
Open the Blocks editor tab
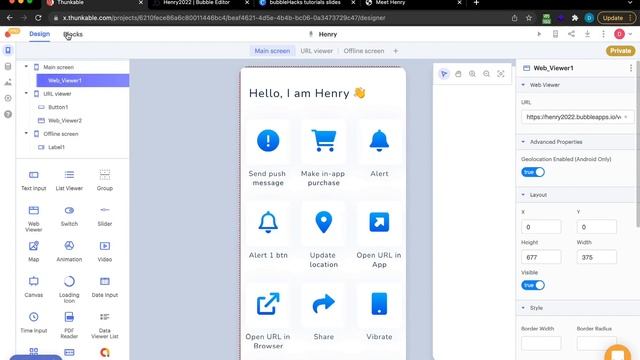tap(73, 34)
